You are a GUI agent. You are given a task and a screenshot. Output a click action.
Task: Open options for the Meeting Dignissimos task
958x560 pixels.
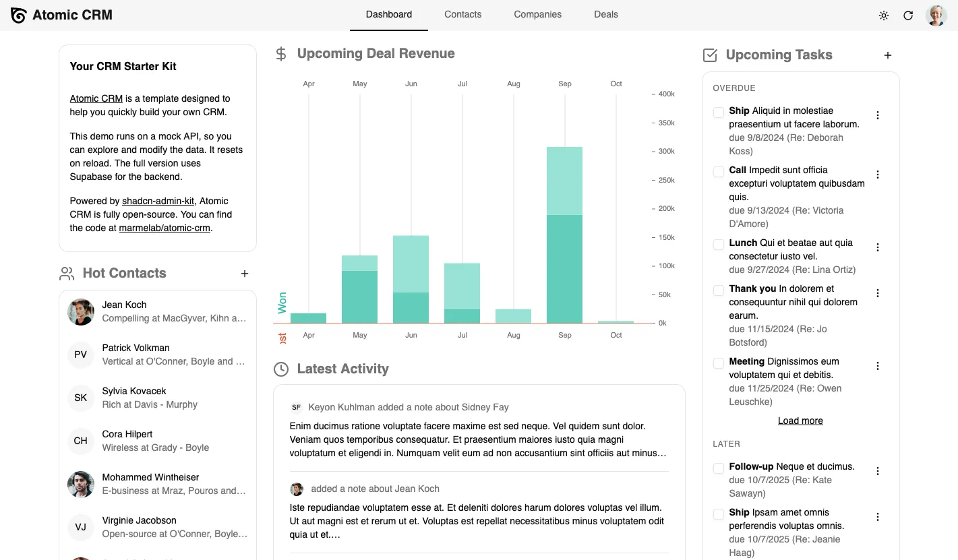coord(877,365)
